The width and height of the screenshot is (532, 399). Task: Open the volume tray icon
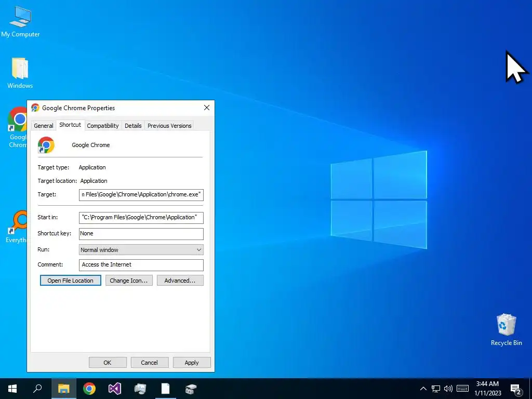[448, 389]
